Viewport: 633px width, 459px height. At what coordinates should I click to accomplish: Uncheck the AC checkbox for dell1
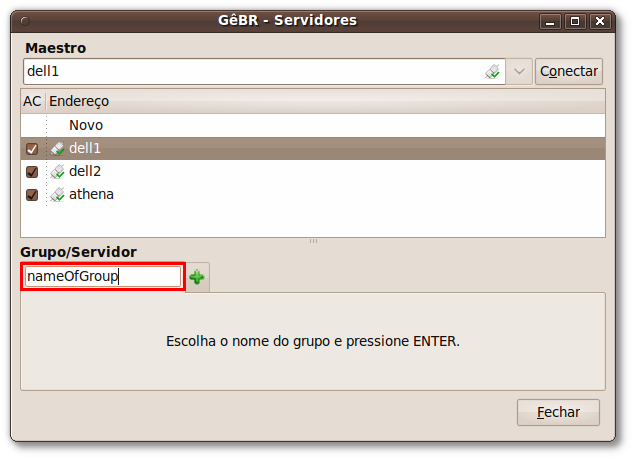(32, 149)
